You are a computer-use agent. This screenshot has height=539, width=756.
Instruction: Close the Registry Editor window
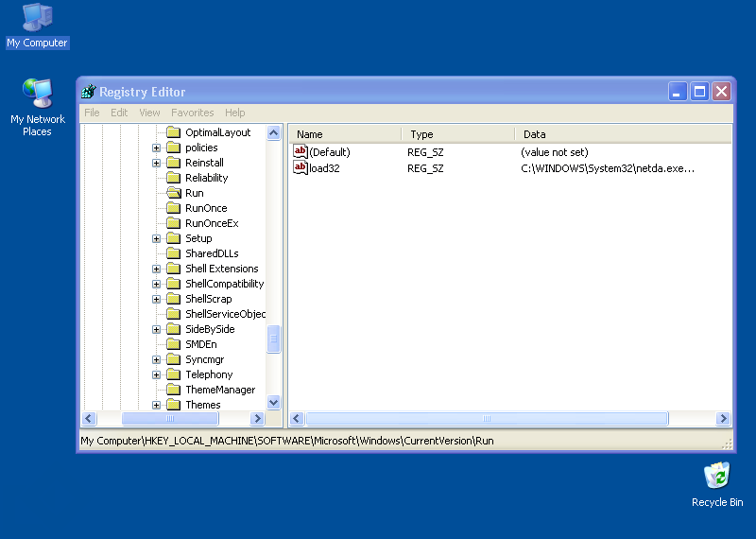pyautogui.click(x=722, y=91)
